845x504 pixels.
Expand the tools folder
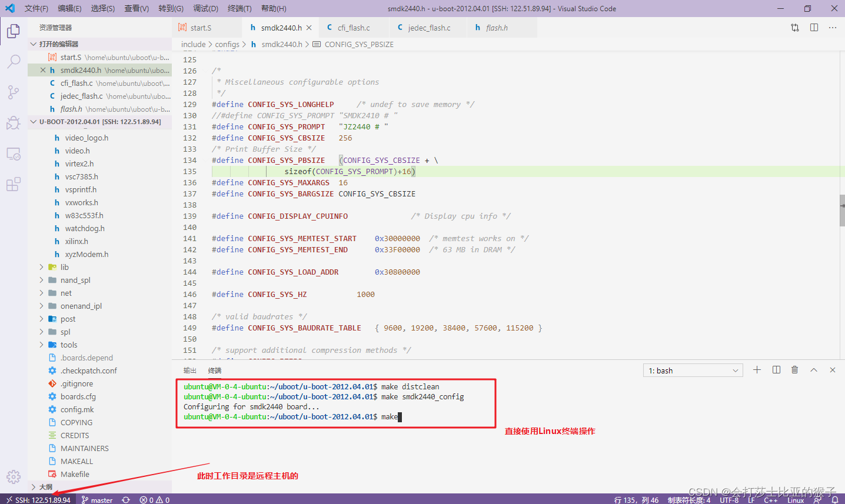click(x=42, y=345)
